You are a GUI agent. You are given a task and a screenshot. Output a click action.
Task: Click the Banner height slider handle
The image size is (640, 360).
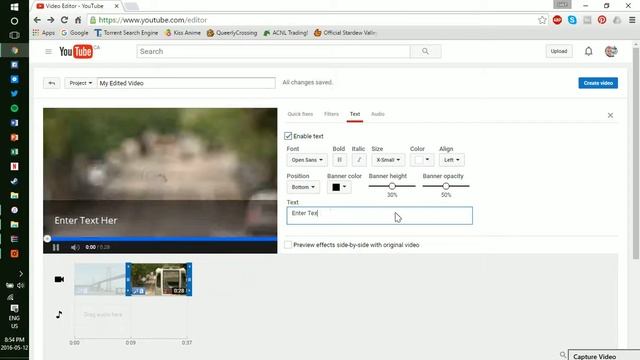[392, 186]
